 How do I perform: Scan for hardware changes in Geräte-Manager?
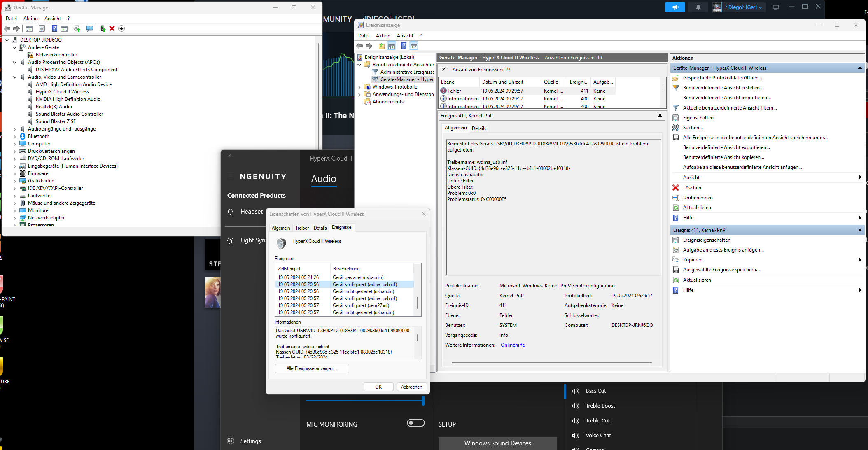point(89,28)
